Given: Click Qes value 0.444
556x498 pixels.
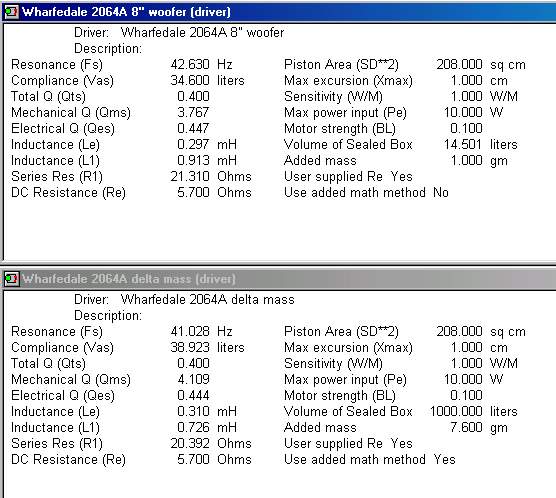Looking at the screenshot, I should coord(193,395).
